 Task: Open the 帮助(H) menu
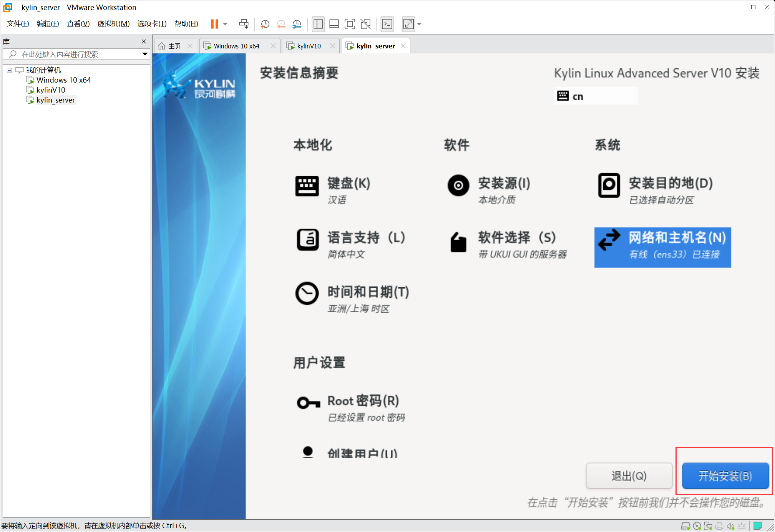[x=186, y=24]
